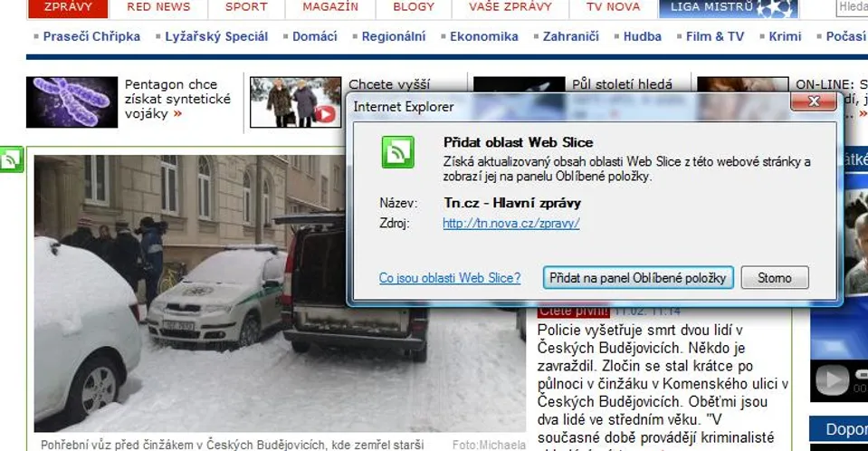Open the Regionální news section
The image size is (868, 451).
point(394,36)
